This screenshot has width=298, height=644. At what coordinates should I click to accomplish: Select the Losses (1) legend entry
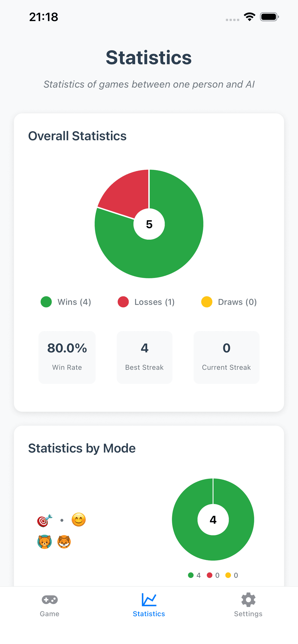click(x=146, y=302)
